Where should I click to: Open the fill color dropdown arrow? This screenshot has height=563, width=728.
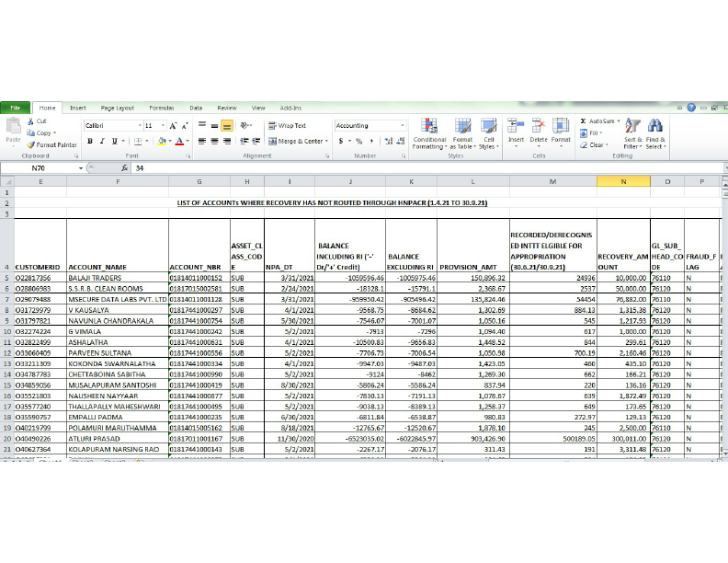click(170, 142)
